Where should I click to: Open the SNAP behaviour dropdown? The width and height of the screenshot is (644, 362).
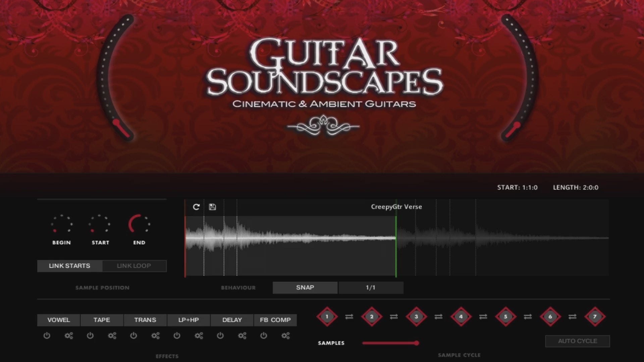pos(305,288)
